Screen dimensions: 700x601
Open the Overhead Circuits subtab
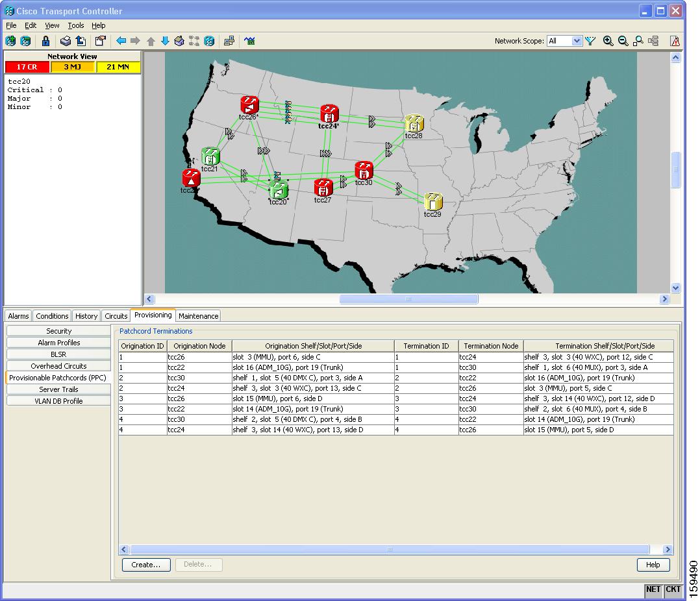(58, 366)
